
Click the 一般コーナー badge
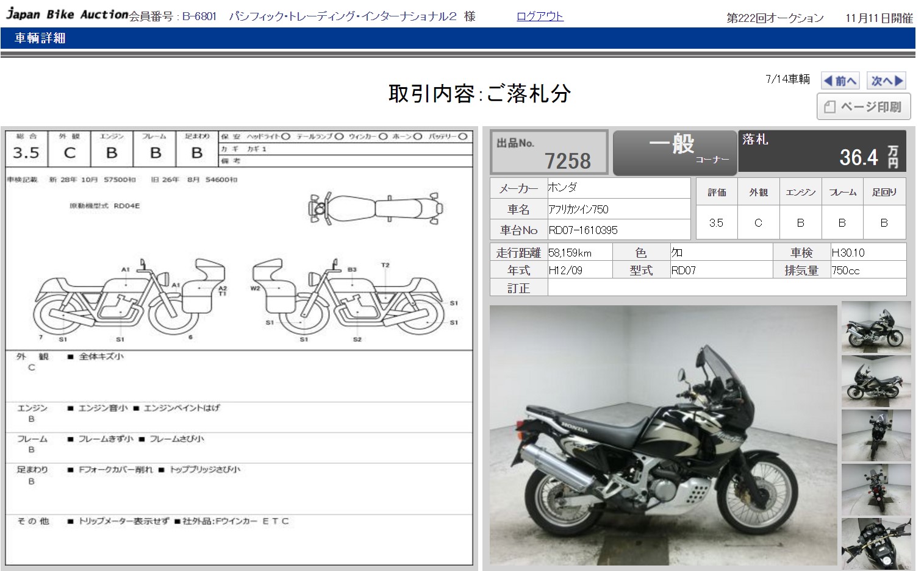click(675, 151)
